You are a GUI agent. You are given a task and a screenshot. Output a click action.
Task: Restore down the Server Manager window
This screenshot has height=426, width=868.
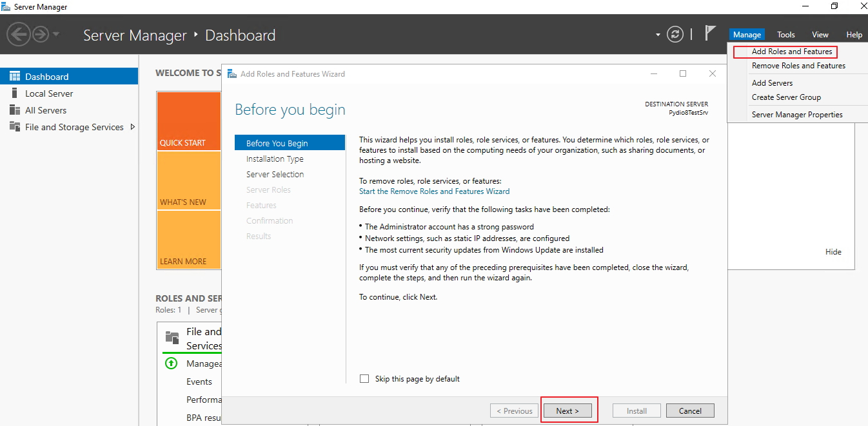click(x=834, y=6)
